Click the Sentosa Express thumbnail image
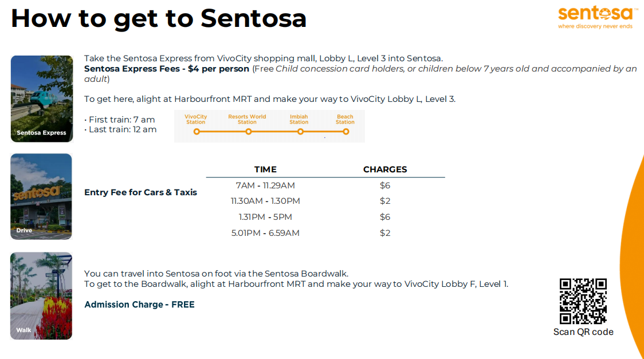This screenshot has height=359, width=644. pyautogui.click(x=42, y=98)
